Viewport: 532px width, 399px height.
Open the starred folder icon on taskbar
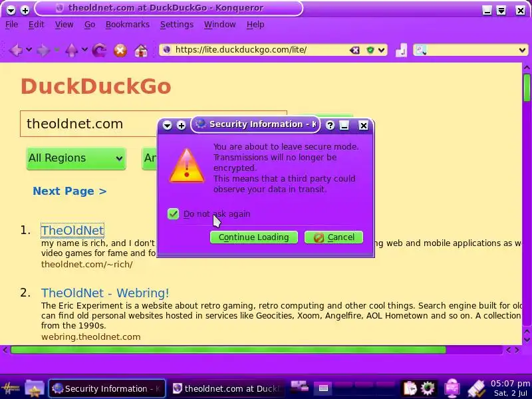[35, 388]
